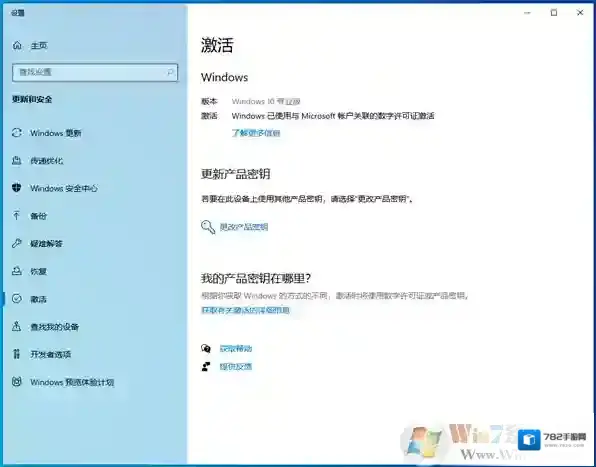Image resolution: width=596 pixels, height=467 pixels.
Task: Go to 主页 via the home icon
Action: coord(17,46)
